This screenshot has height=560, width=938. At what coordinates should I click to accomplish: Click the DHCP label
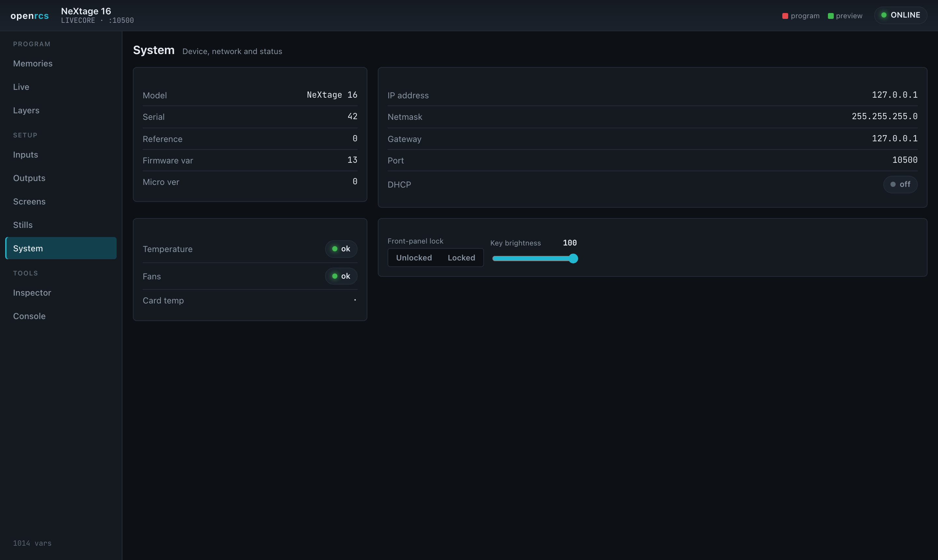(x=399, y=185)
